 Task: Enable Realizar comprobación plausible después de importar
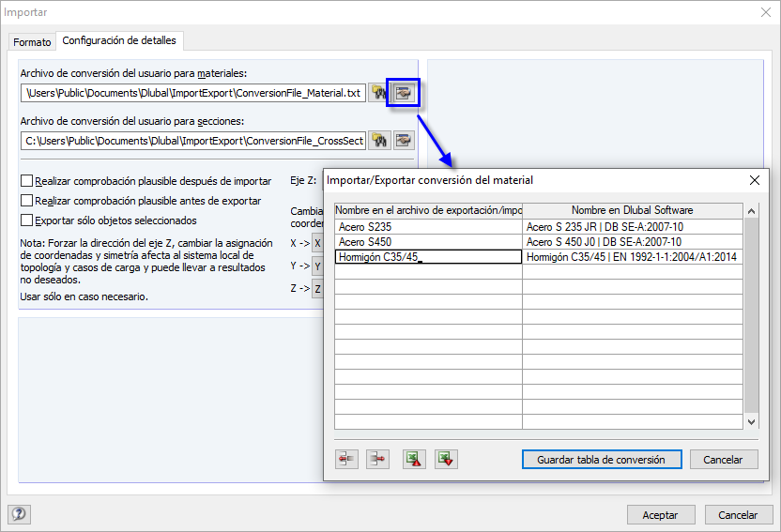pos(27,181)
